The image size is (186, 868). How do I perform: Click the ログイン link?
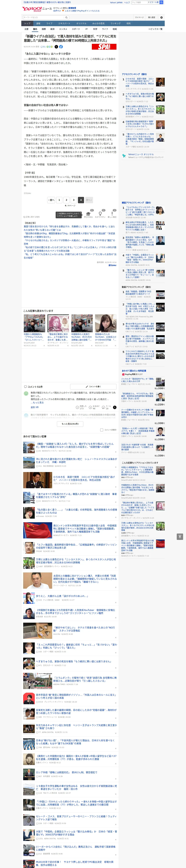tap(57, 11)
